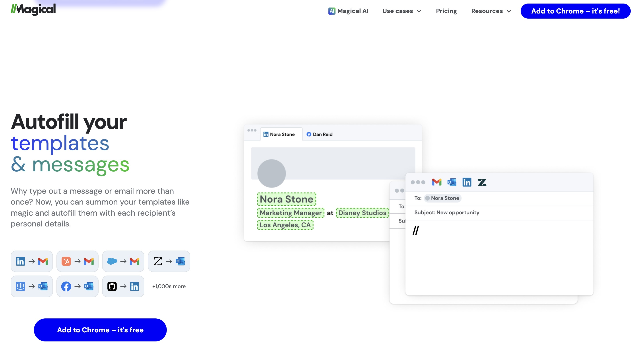Select the HubSpot to Gmail integration icon
The image size is (644, 364).
click(x=77, y=261)
